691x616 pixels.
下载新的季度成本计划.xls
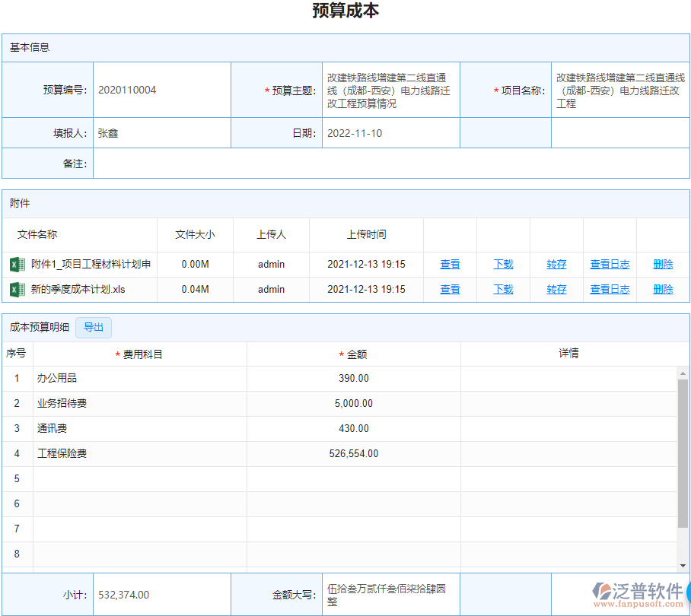503,290
